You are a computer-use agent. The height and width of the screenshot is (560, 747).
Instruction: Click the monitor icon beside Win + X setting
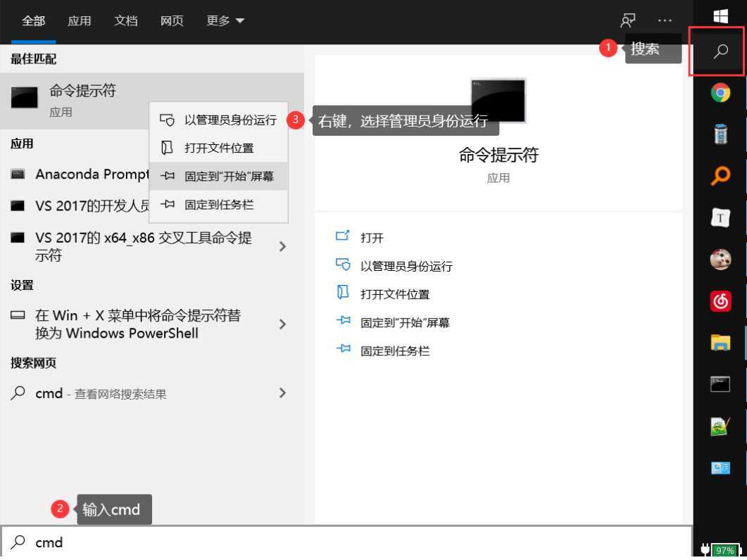tap(18, 315)
